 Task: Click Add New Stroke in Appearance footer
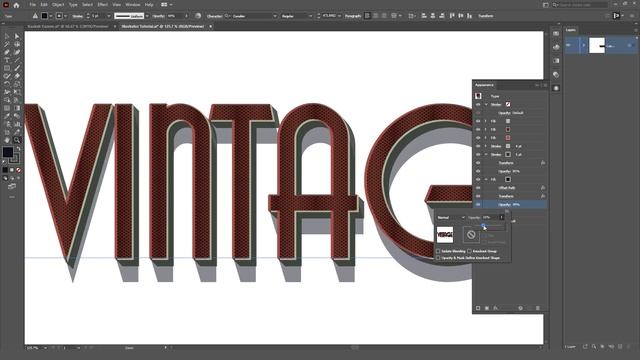pyautogui.click(x=478, y=308)
